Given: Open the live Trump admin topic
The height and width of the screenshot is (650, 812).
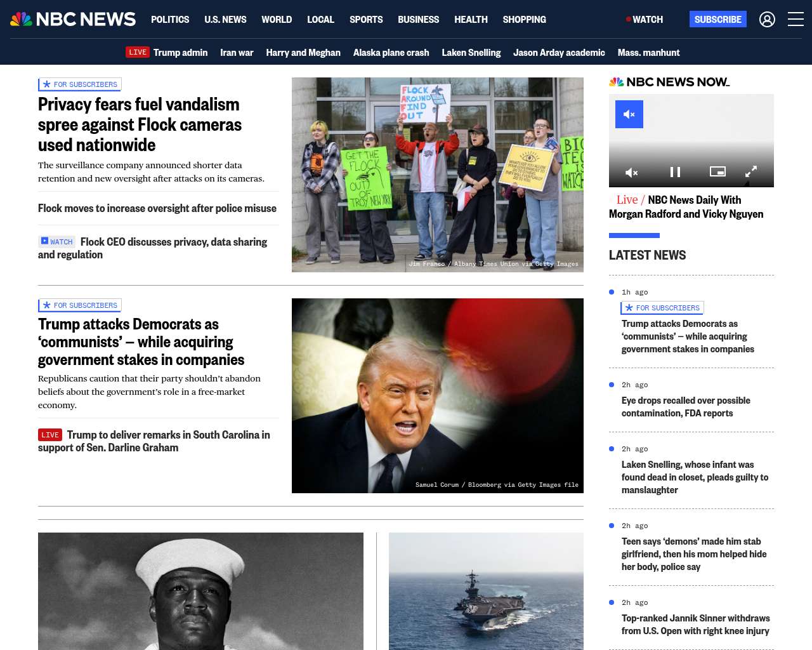Looking at the screenshot, I should [x=180, y=53].
